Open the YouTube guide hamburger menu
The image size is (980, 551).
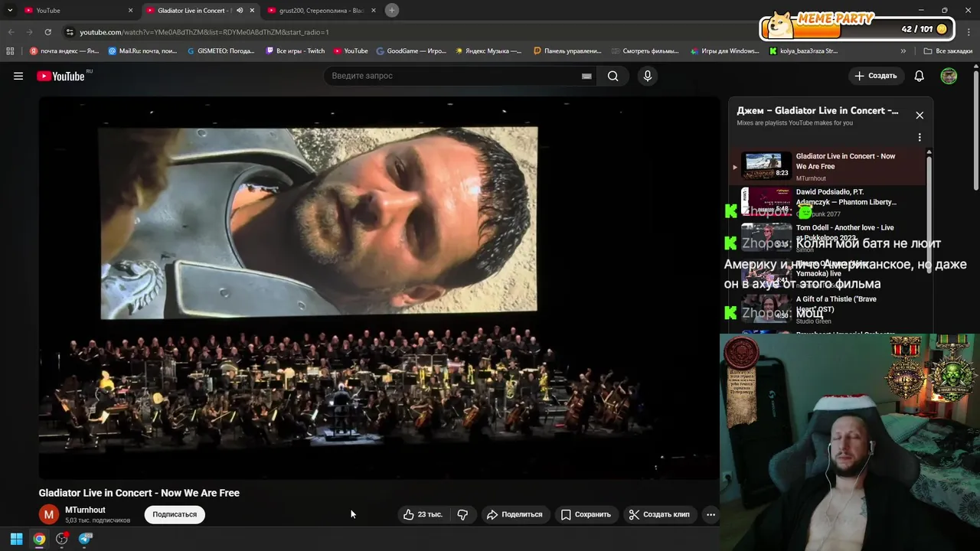[18, 76]
